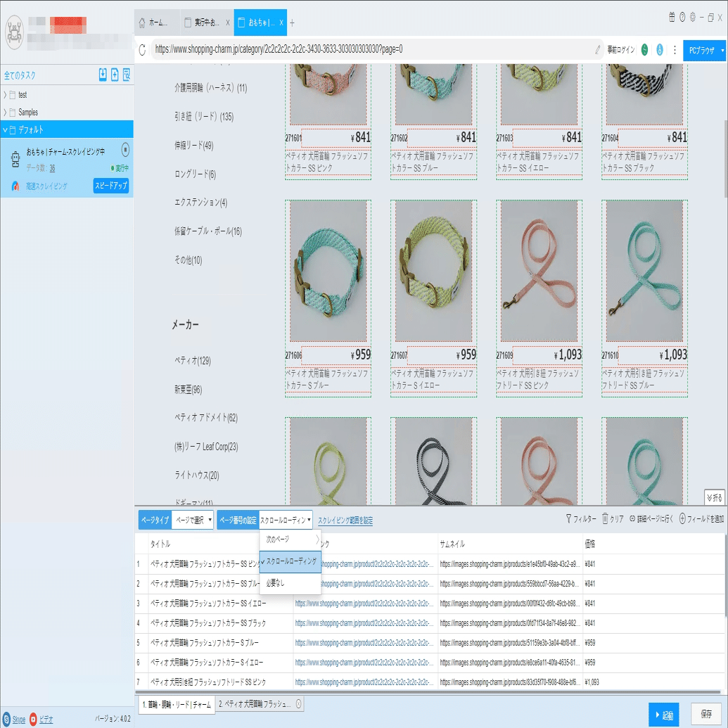This screenshot has width=728, height=728.
Task: Select 必要なし option
Action: (x=290, y=582)
